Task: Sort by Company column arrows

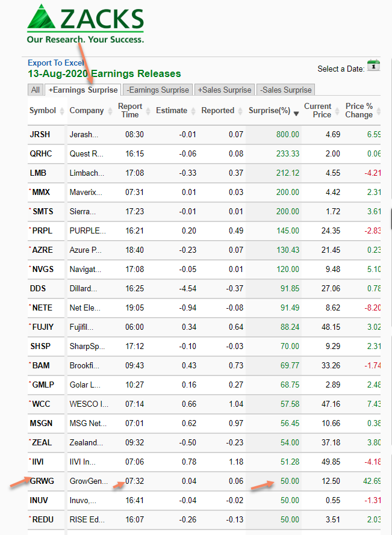Action: [x=110, y=111]
